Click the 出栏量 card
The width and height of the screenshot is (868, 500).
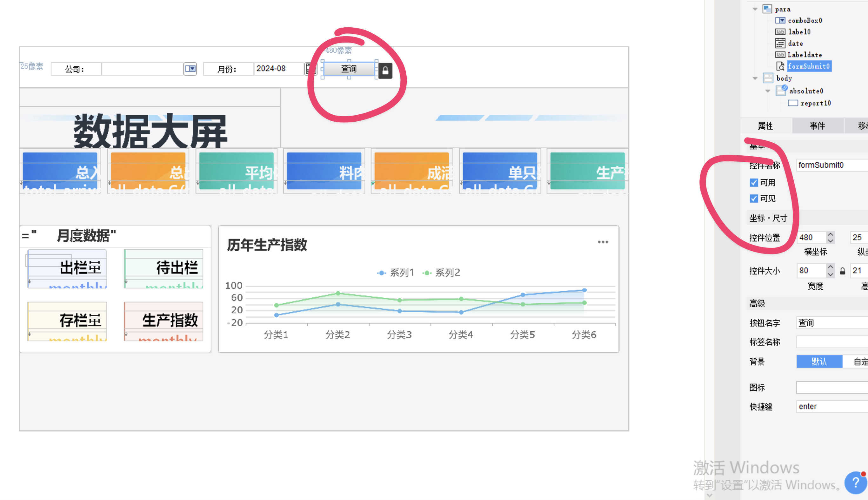click(67, 268)
